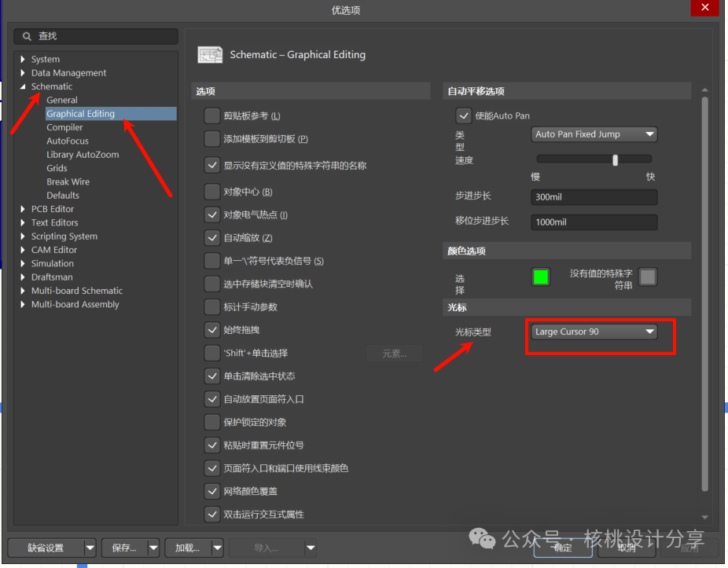Enable the 对象中心 checkbox
Image resolution: width=728 pixels, height=568 pixels.
(211, 192)
